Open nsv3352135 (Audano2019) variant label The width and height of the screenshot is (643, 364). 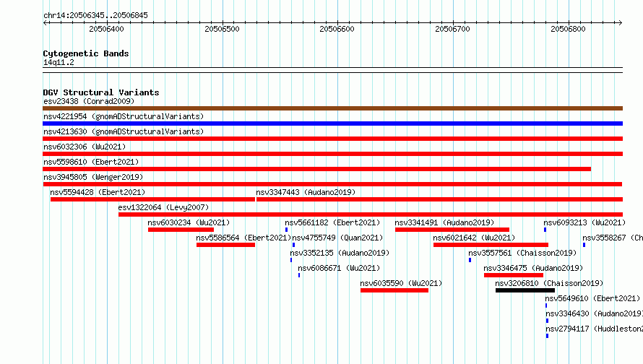tap(340, 253)
